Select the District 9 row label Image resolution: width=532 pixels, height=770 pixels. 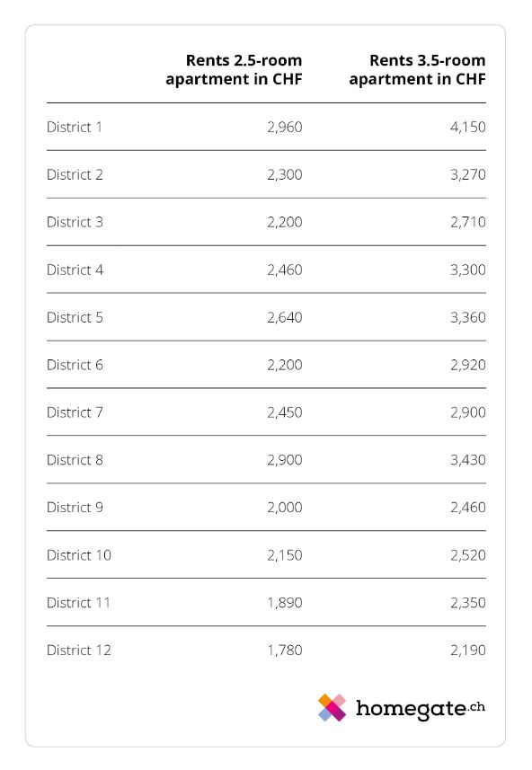(75, 508)
